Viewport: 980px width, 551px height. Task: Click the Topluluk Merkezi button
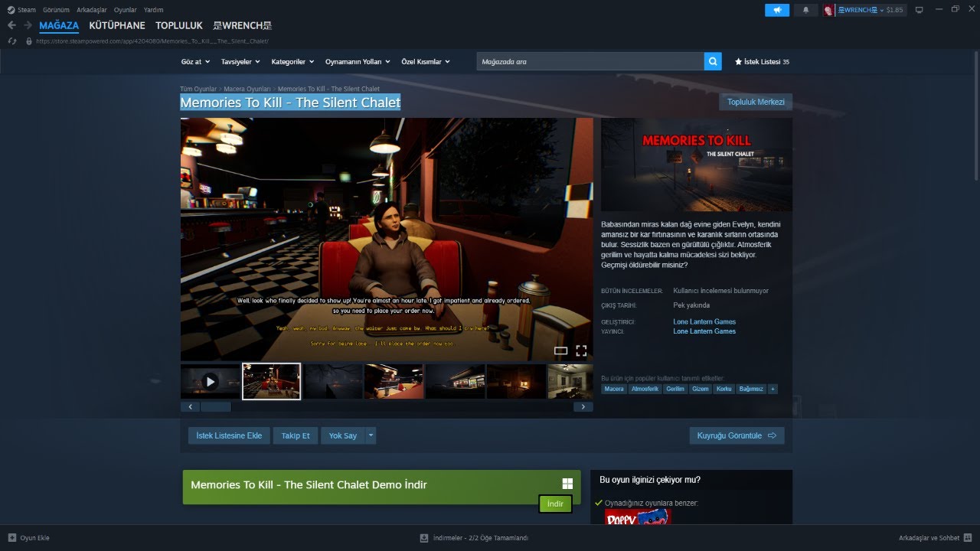point(756,102)
